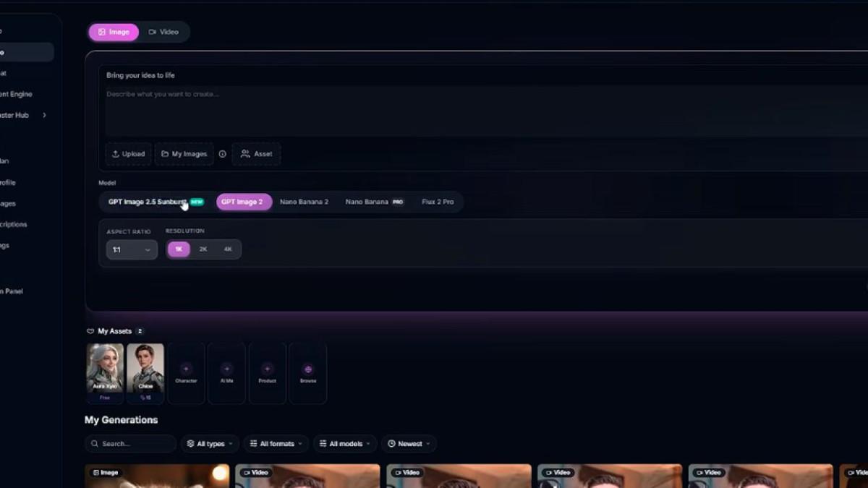Open My Images folder button

point(184,154)
